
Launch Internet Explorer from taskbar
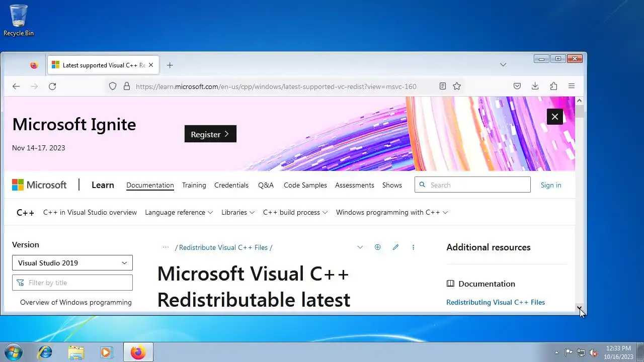coord(45,352)
